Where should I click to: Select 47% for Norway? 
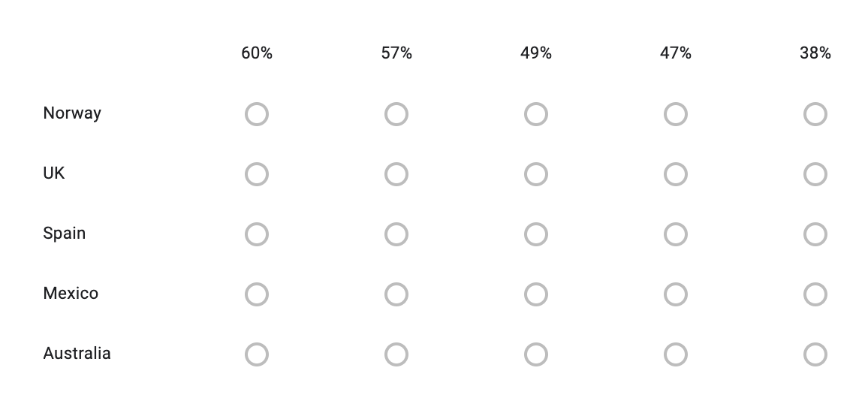coord(676,114)
